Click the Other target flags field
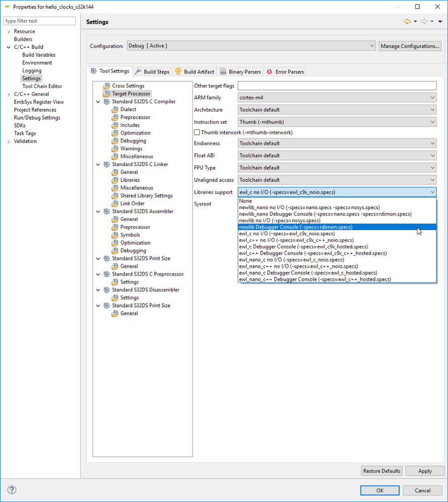 coord(337,85)
